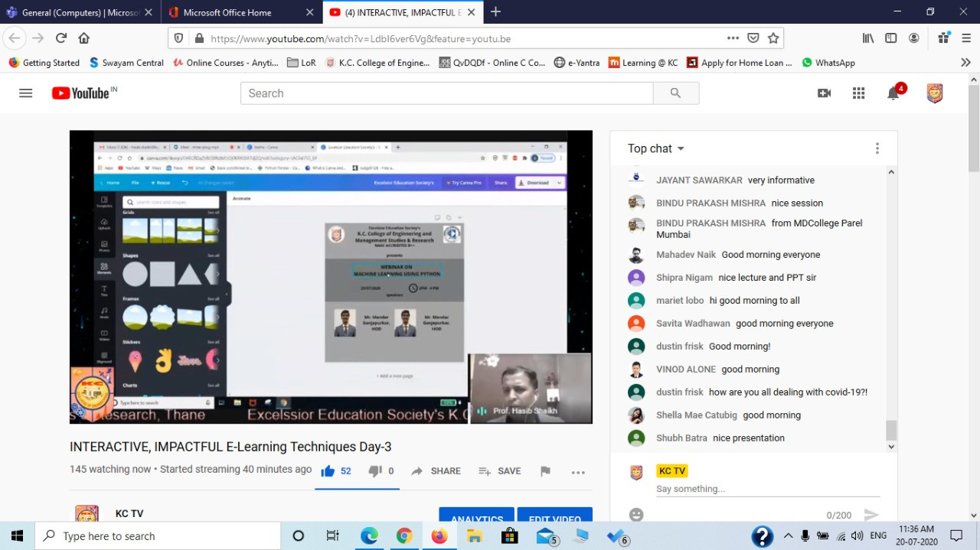The height and width of the screenshot is (550, 980).
Task: Expand the Top chat dropdown
Action: pos(656,148)
